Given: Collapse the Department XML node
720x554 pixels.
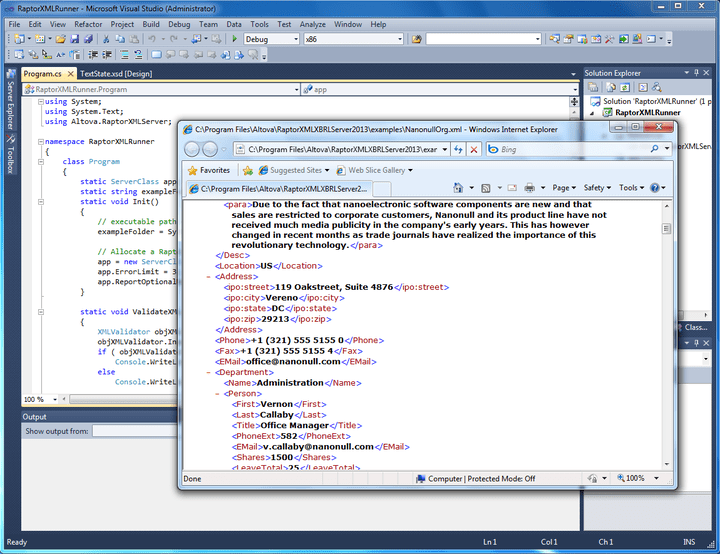Looking at the screenshot, I should [208, 372].
